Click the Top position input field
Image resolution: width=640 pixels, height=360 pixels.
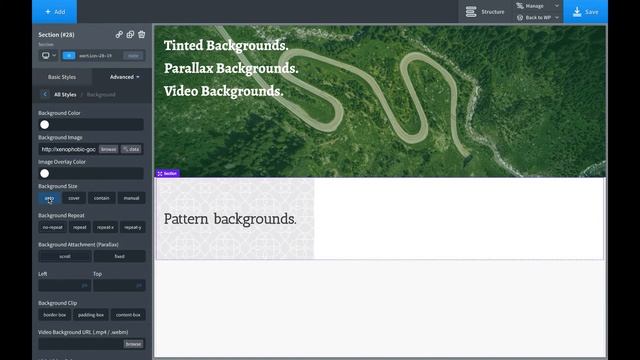119,285
